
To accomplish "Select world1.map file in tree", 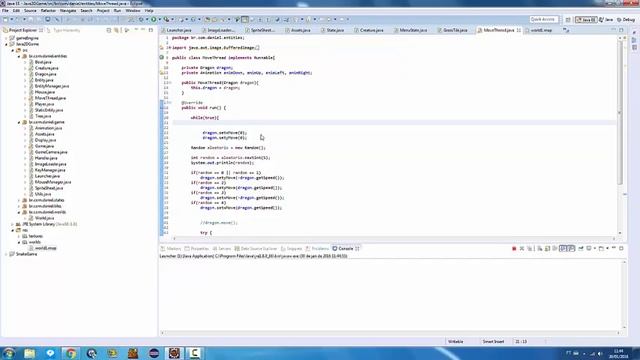I will click(x=45, y=248).
